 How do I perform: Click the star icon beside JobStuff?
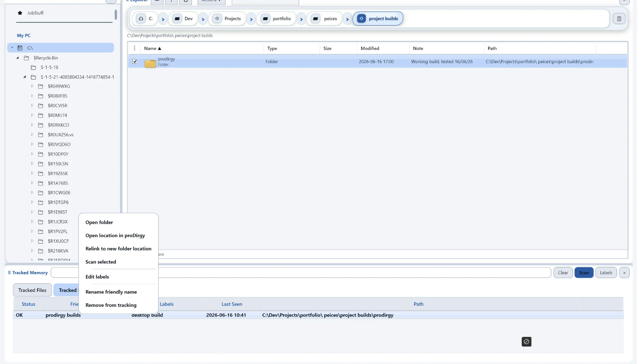[20, 13]
